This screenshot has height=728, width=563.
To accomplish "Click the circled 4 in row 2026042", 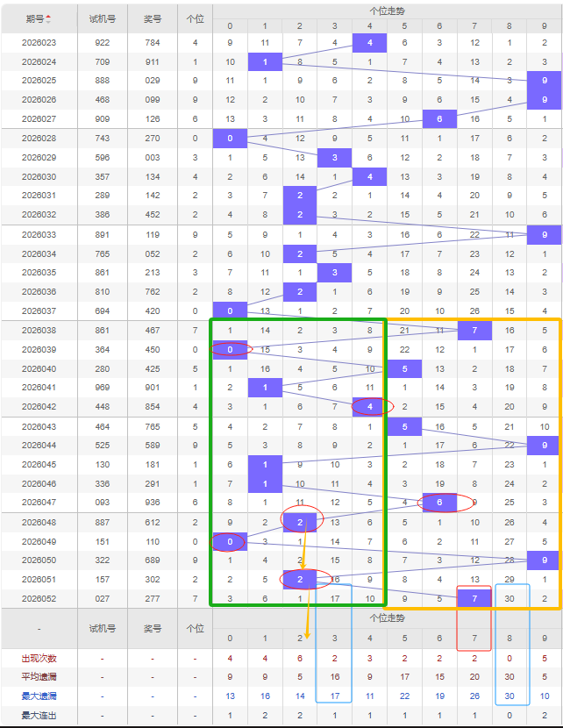I will [x=369, y=406].
